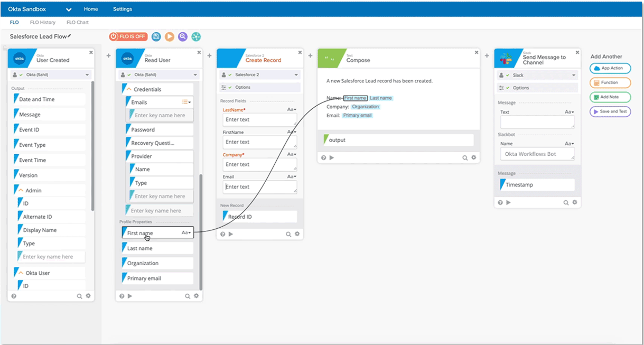
Task: Switch to the FLO History tab
Action: click(43, 22)
